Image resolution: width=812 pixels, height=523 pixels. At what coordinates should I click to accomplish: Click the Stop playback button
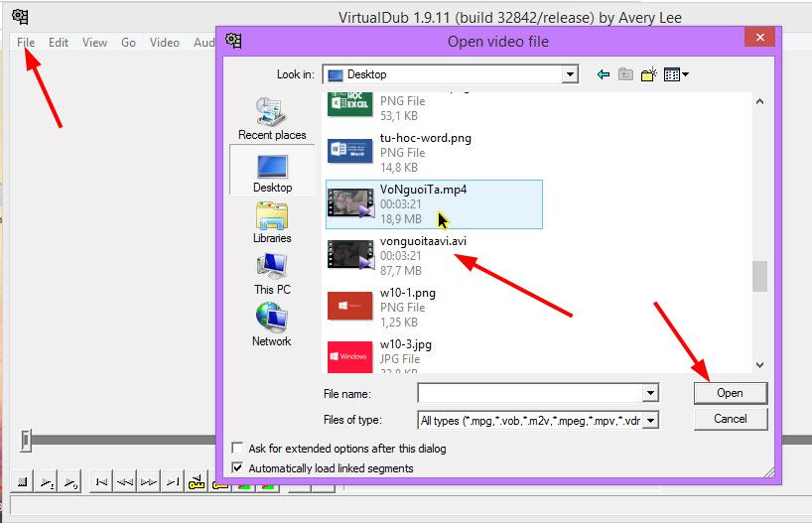[22, 482]
